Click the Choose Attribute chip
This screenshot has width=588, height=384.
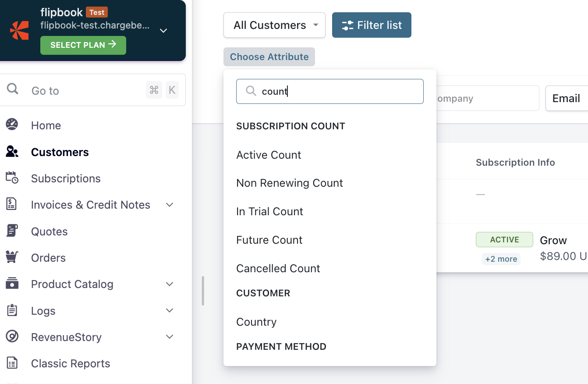[269, 57]
